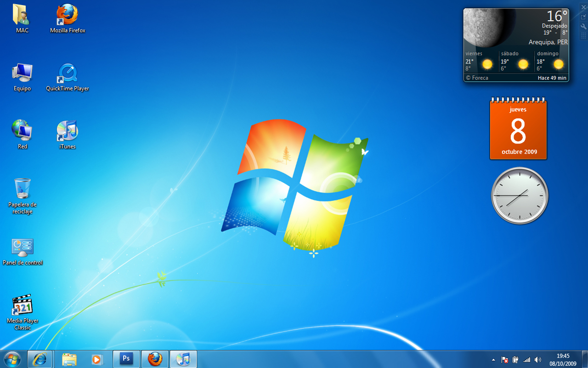Screen dimensions: 588x368
Task: Open Arequipa, PER location link
Action: [x=548, y=42]
